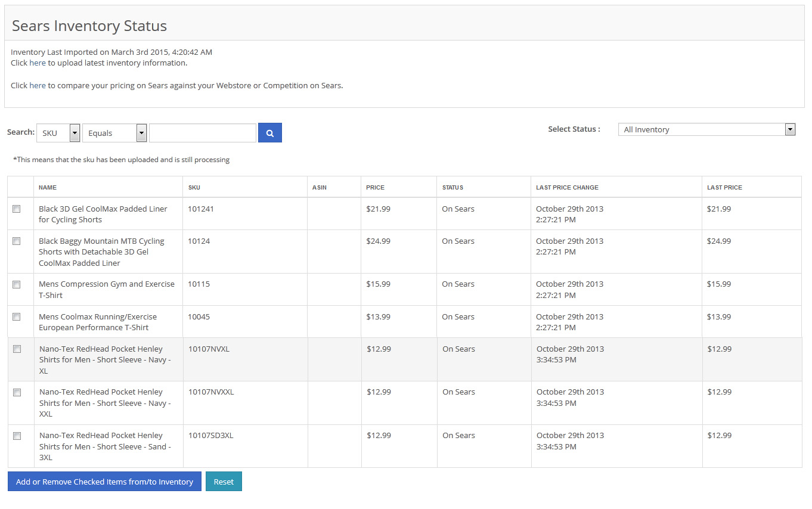Image resolution: width=812 pixels, height=509 pixels.
Task: Focus the search text input field
Action: tap(203, 133)
